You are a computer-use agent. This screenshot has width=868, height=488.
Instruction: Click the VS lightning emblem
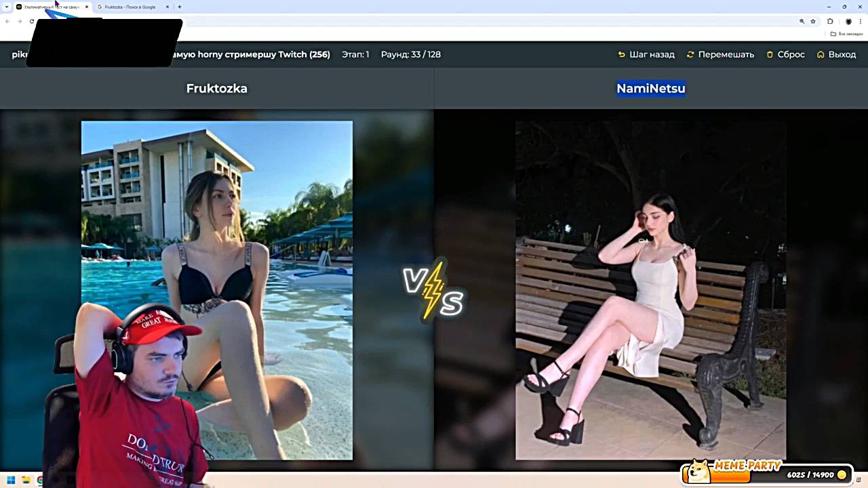434,290
